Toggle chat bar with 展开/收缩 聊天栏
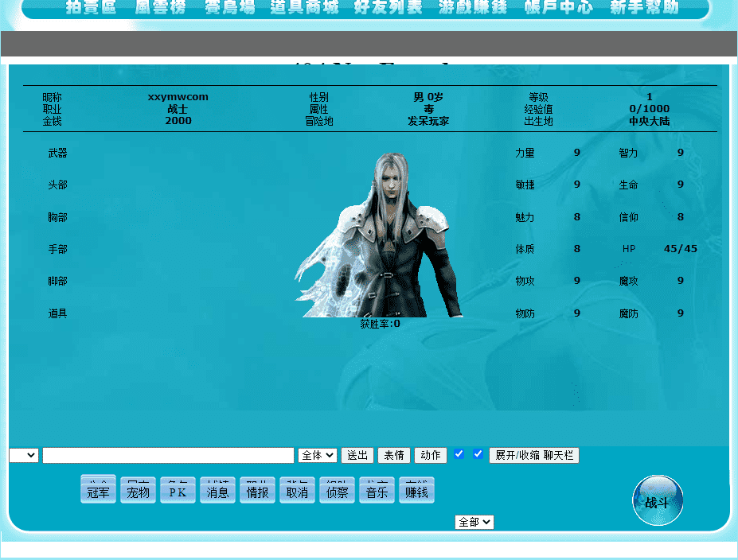This screenshot has height=560, width=738. coord(534,455)
